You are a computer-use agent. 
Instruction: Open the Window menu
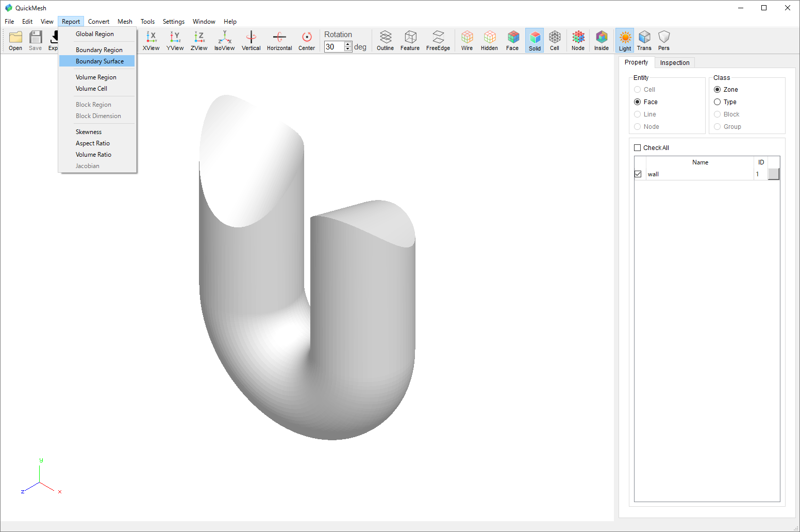point(204,22)
